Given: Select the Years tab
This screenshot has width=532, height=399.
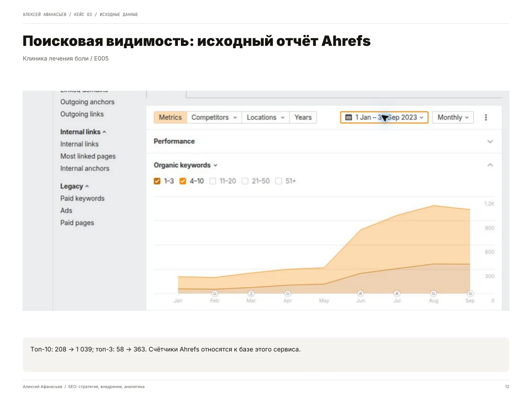Looking at the screenshot, I should 303,117.
